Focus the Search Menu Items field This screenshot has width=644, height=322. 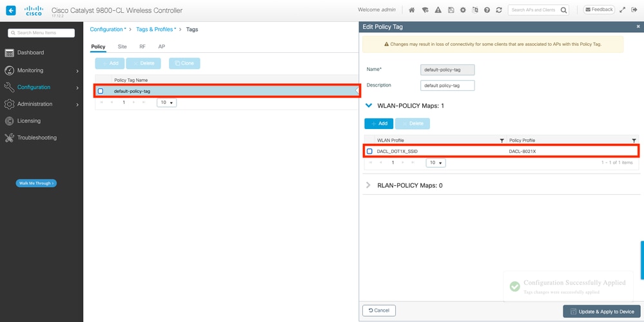click(x=41, y=33)
